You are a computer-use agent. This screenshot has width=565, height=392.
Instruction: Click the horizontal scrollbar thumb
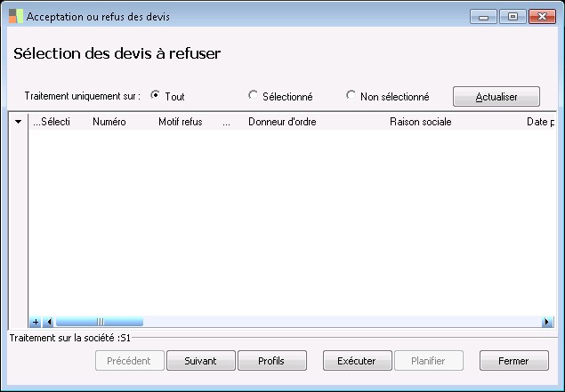click(100, 322)
